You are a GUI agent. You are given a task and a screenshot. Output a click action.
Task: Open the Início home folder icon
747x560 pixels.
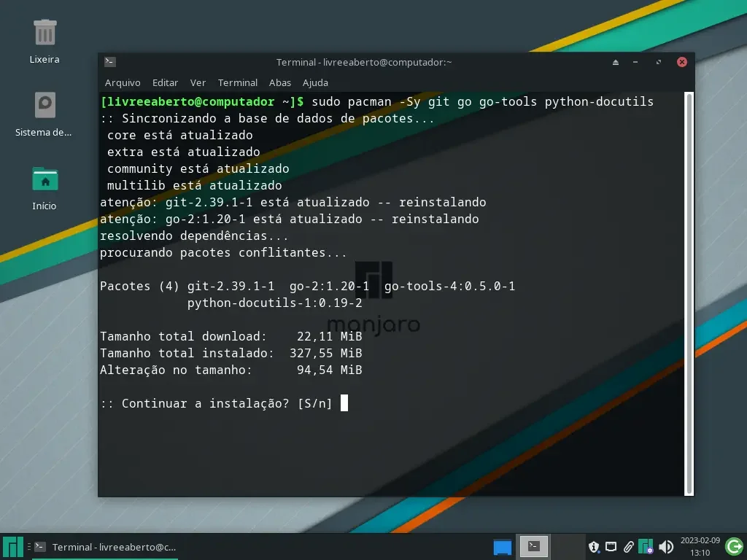point(44,179)
